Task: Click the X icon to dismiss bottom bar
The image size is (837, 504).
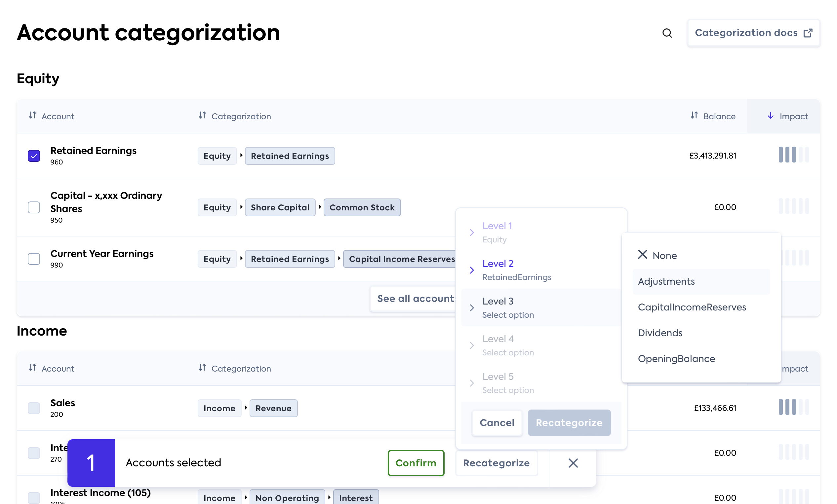Action: [573, 463]
